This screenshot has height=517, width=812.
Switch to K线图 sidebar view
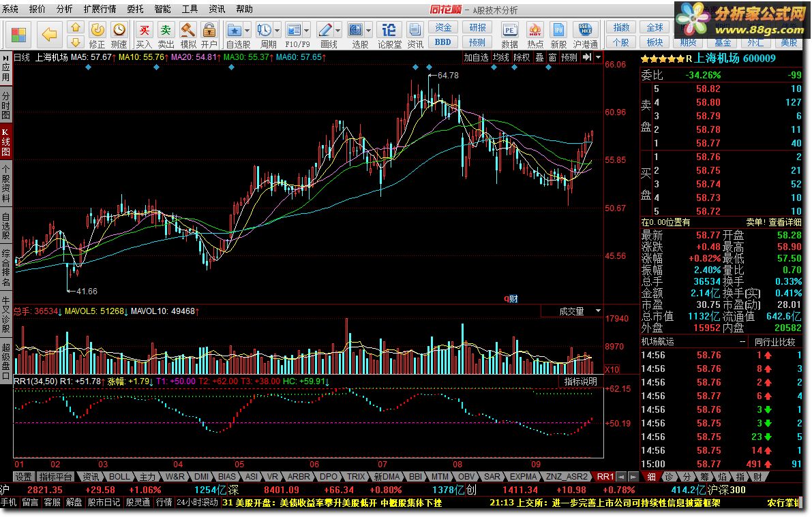pos(5,142)
